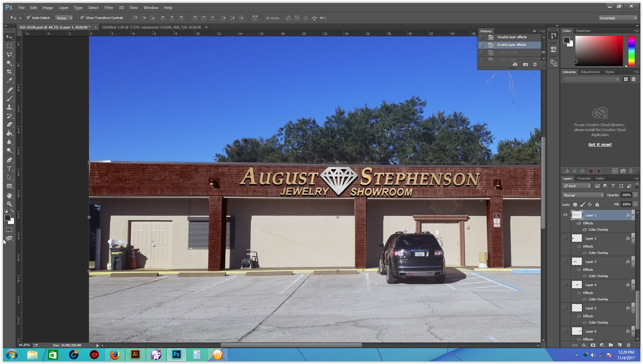Open the Window menu
Screen dimensions: 643x364
click(x=151, y=7)
